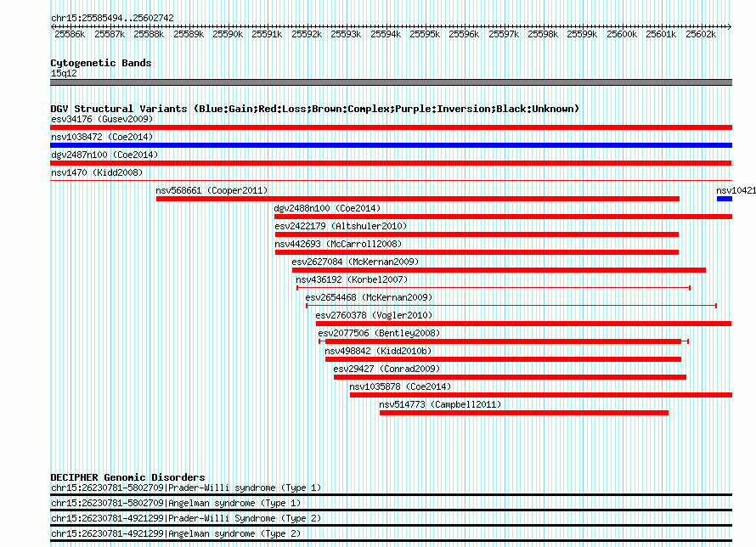Select the red esv2077506 variant bar
This screenshot has height=547, width=756.
coord(504,341)
